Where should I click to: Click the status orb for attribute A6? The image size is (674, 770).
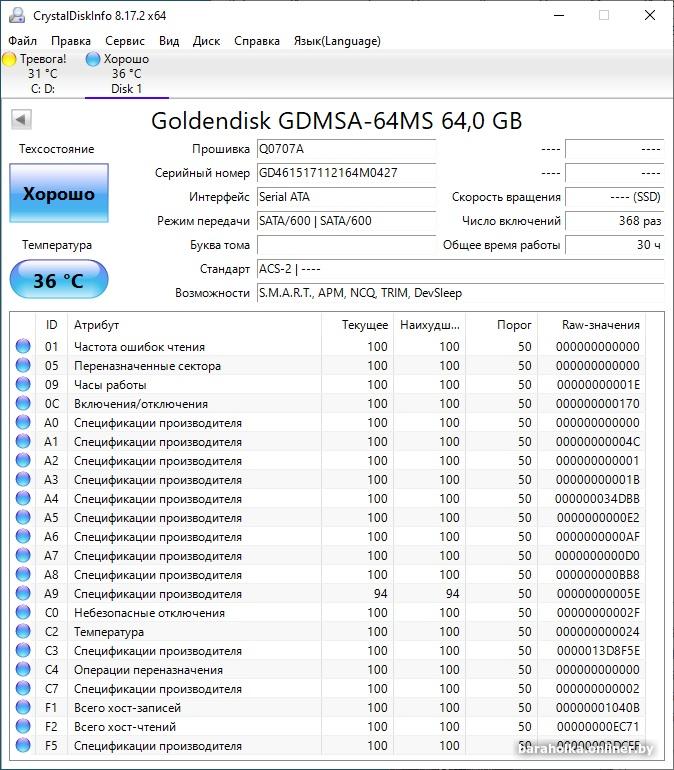(x=23, y=536)
